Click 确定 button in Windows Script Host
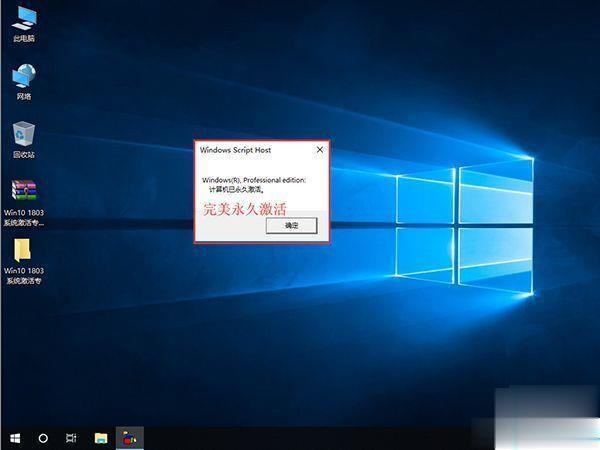The height and width of the screenshot is (450, 600). click(x=292, y=226)
